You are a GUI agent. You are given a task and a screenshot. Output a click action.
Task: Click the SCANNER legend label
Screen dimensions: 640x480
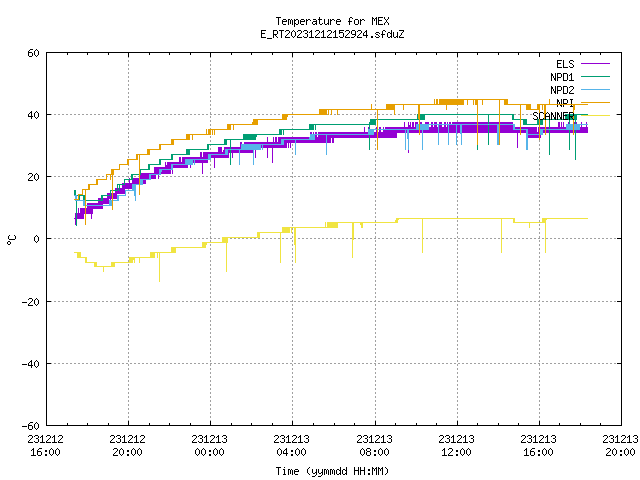553,116
